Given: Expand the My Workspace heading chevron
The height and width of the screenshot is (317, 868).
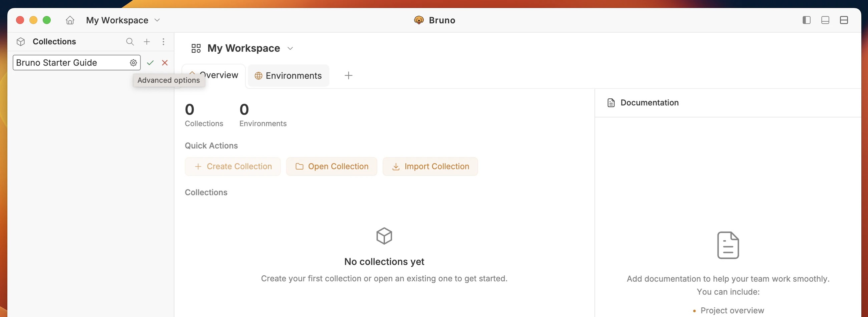Looking at the screenshot, I should click(290, 48).
